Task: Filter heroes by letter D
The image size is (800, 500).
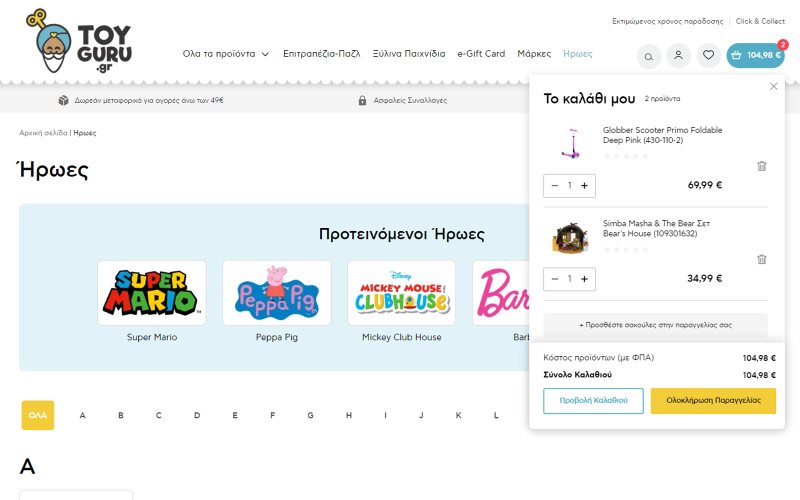Action: pyautogui.click(x=197, y=415)
